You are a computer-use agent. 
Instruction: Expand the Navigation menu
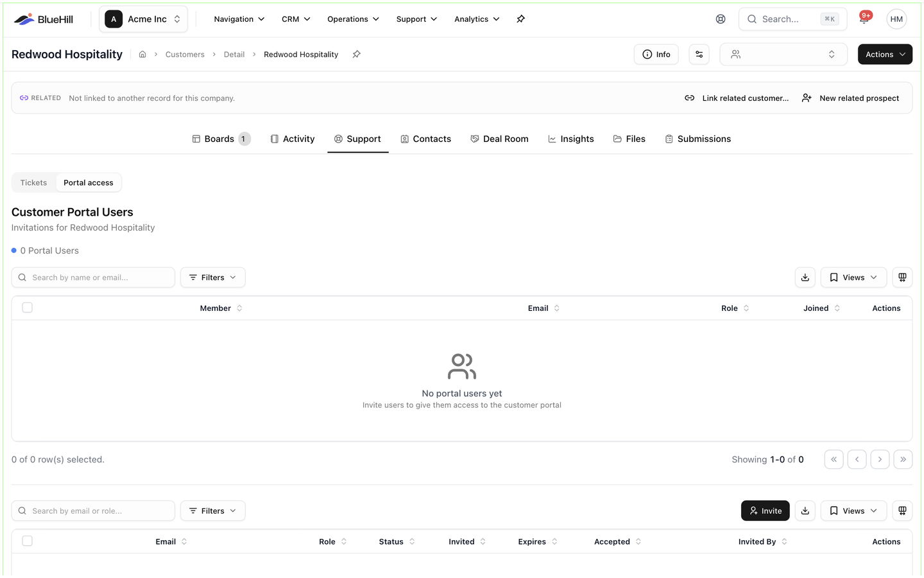[x=239, y=19]
